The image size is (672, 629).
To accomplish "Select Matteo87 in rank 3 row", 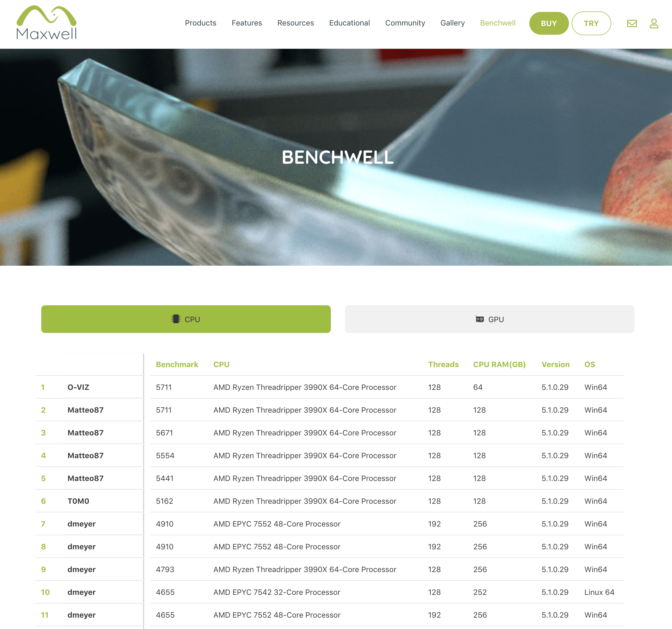I will coord(85,433).
